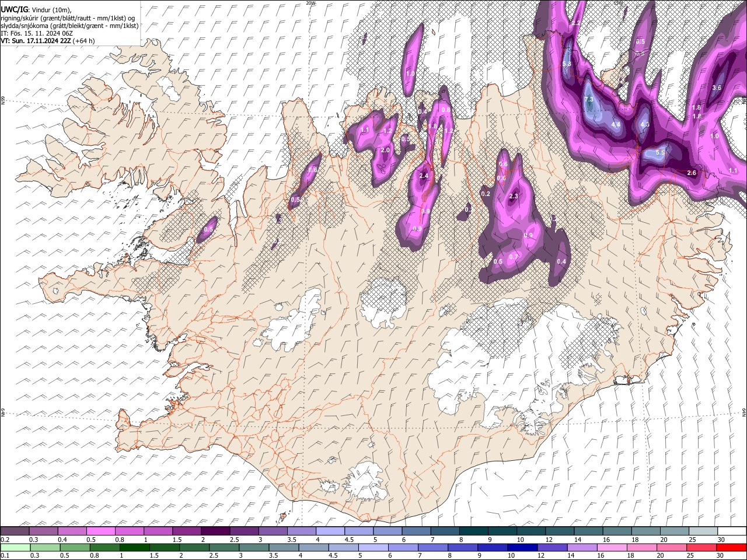
Task: Click the bottom legend swatch between 16 and 18
Action: click(612, 547)
